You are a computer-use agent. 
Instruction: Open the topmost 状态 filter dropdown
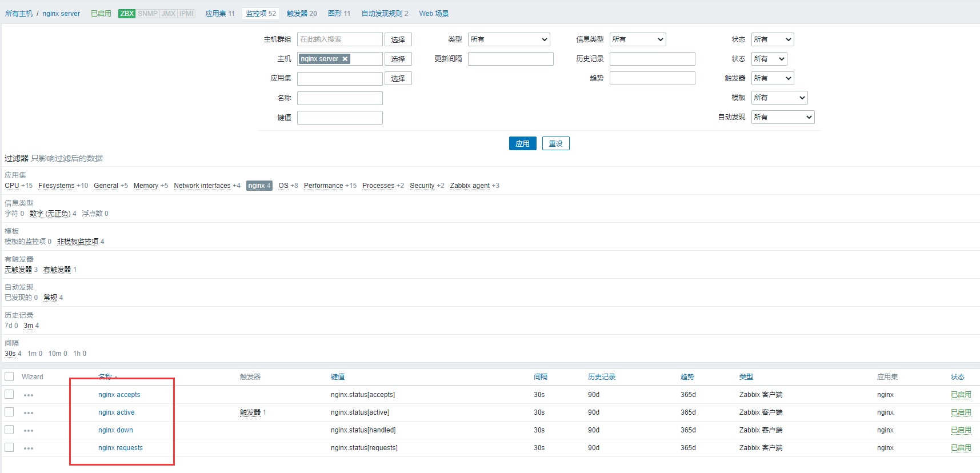773,39
